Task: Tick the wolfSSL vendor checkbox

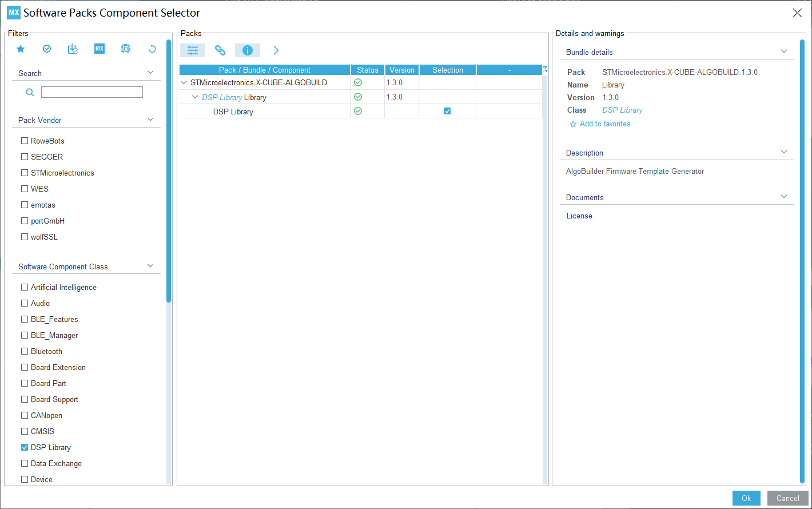Action: pos(25,237)
